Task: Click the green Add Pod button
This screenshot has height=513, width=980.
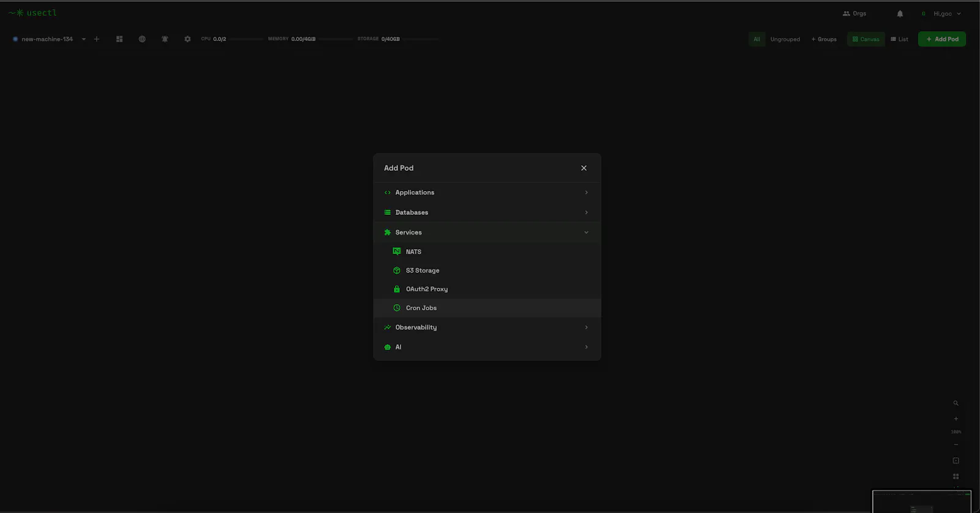Action: [942, 39]
